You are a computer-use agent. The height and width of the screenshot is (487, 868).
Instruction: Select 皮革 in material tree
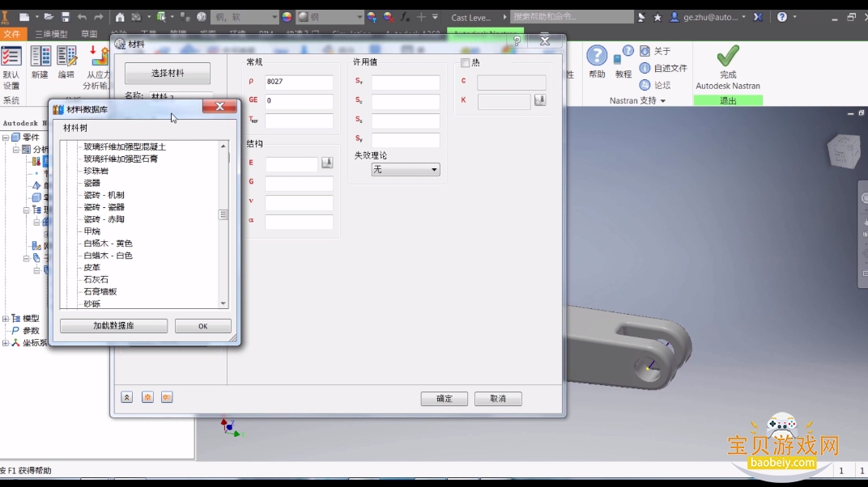(x=91, y=268)
